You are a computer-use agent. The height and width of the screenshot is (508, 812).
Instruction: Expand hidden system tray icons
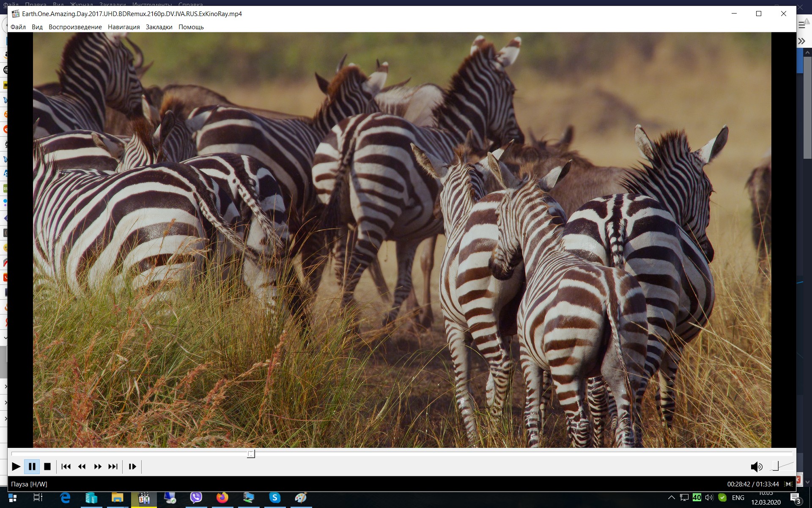671,497
